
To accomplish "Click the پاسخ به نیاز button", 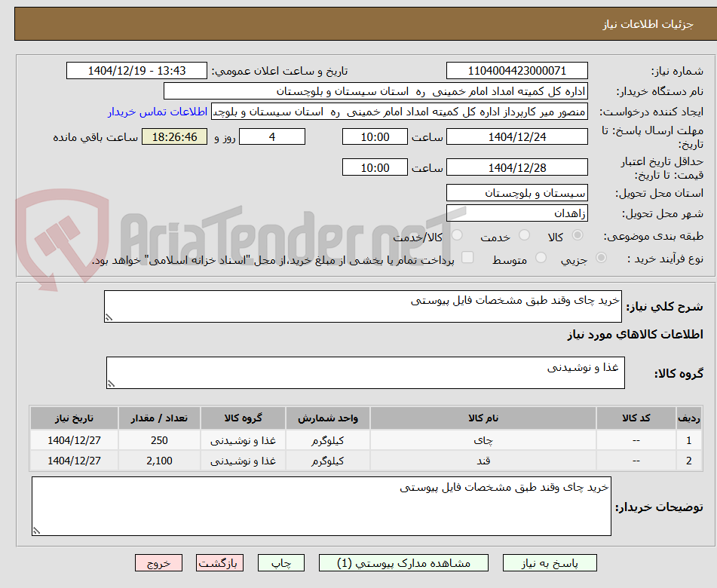I will pyautogui.click(x=550, y=563).
